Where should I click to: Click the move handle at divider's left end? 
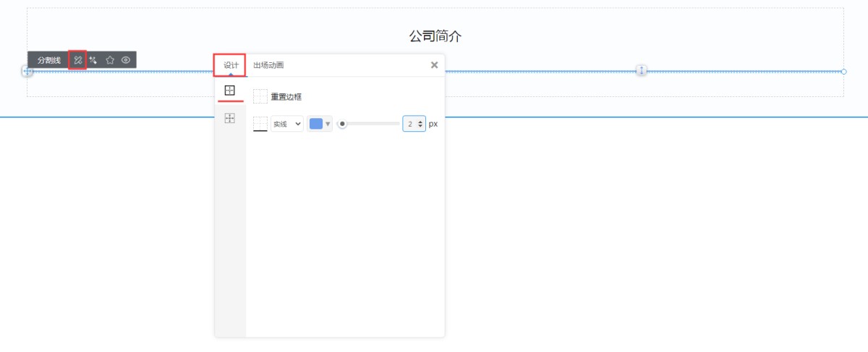point(27,71)
